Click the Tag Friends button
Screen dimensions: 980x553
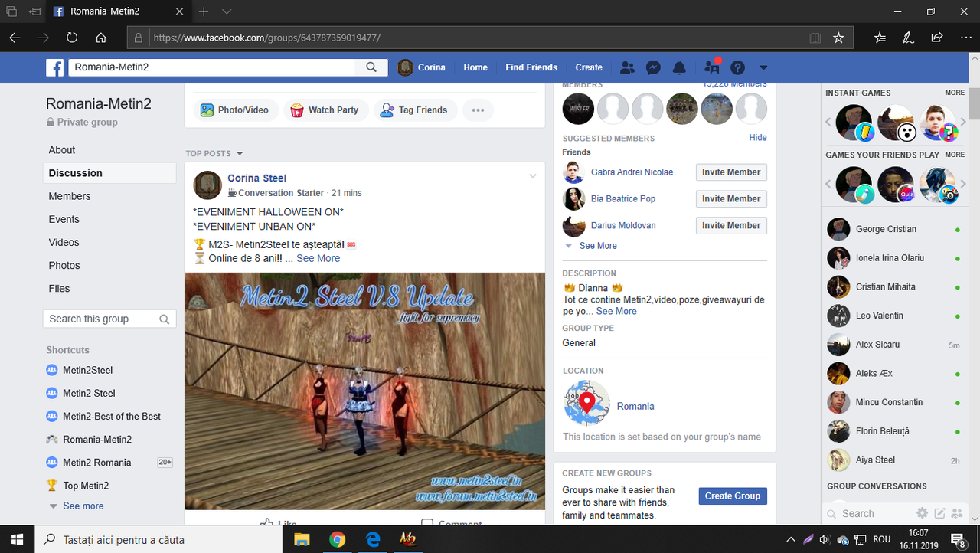[x=414, y=110]
